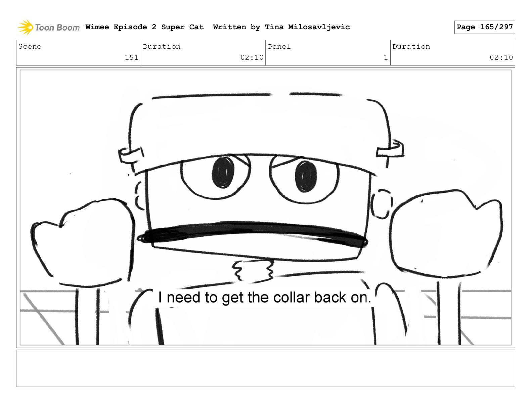Click the subtitle 'I need to get the collar back on.'
Viewport: 532px width, 411px height.
pyautogui.click(x=264, y=298)
